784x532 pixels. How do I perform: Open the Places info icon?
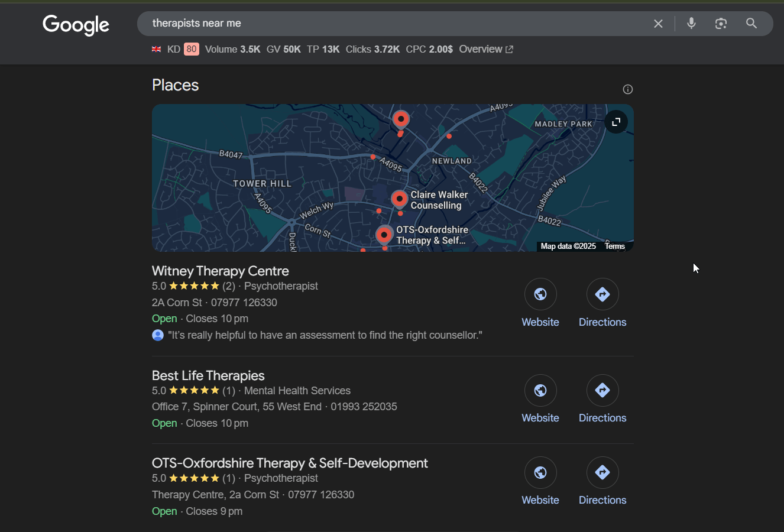627,89
